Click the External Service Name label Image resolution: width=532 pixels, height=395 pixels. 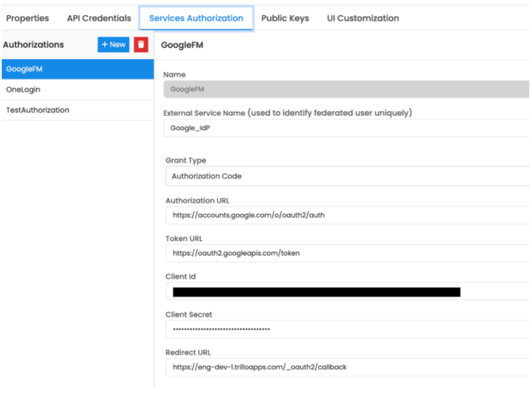(x=287, y=113)
